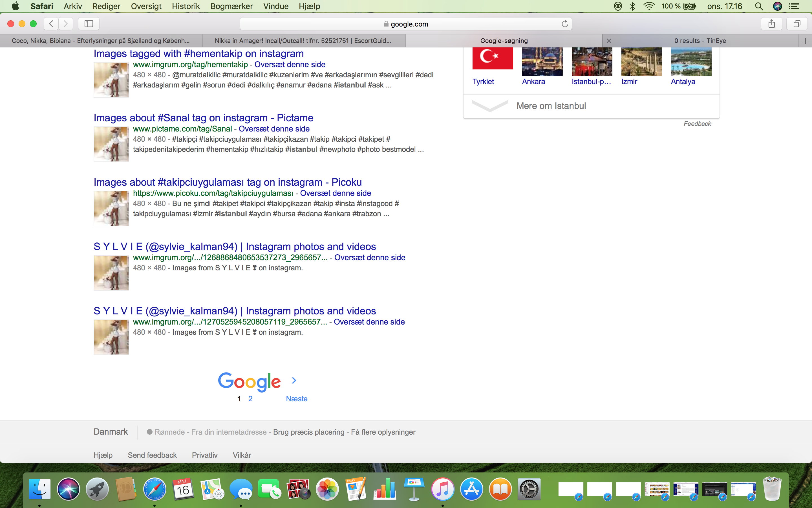Switch to the Nikka in Amager tab
Image resolution: width=812 pixels, height=508 pixels.
click(304, 41)
